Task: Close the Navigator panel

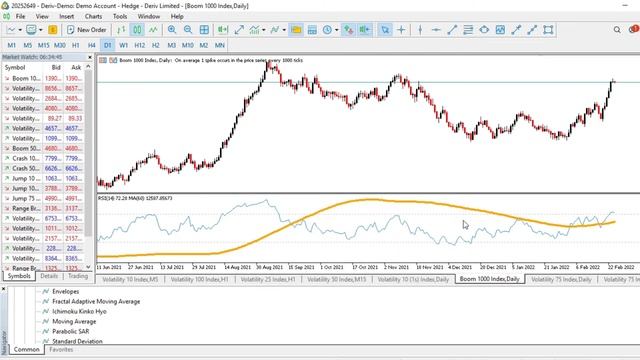Action: tap(4, 289)
